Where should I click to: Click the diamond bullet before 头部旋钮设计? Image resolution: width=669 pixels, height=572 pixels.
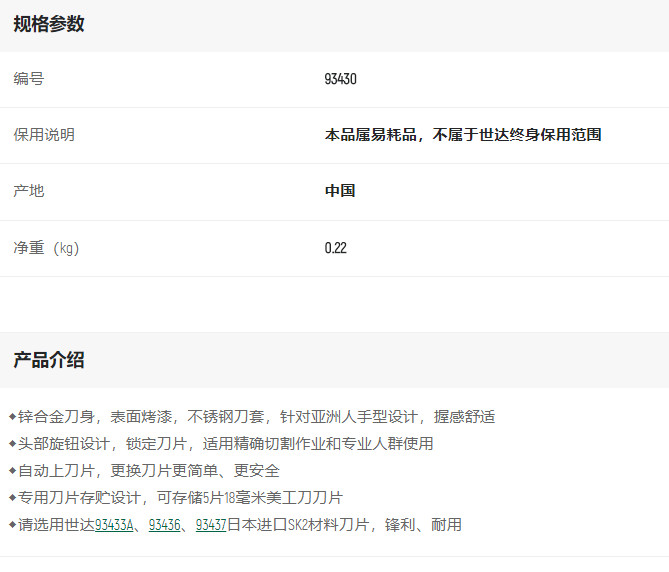12,443
